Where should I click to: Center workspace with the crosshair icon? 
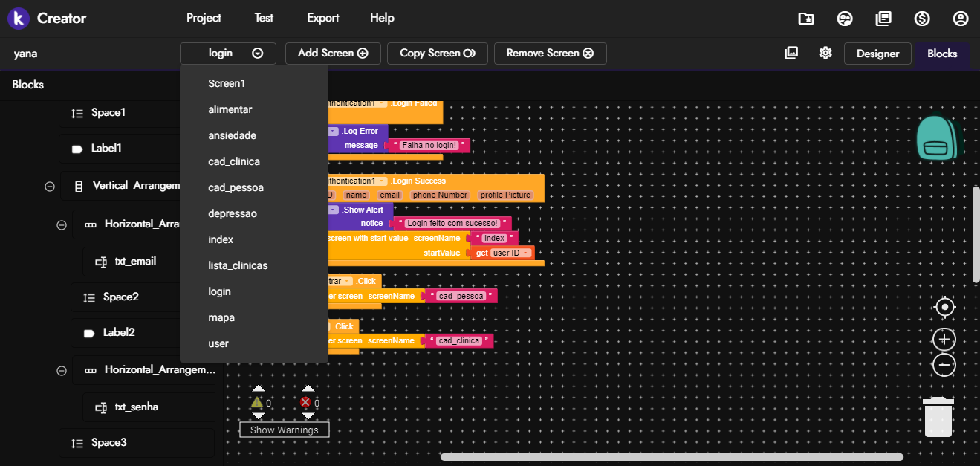[944, 307]
